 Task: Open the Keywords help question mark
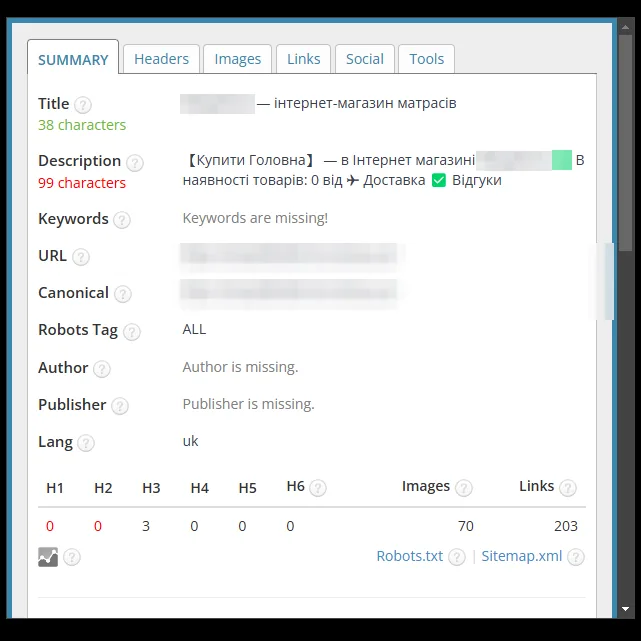[x=121, y=220]
